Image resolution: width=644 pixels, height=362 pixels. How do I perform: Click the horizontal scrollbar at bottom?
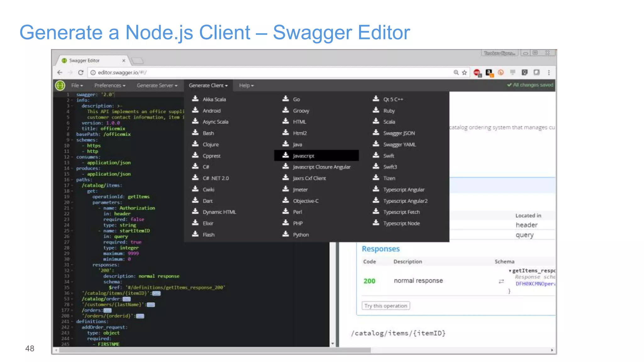[x=215, y=350]
